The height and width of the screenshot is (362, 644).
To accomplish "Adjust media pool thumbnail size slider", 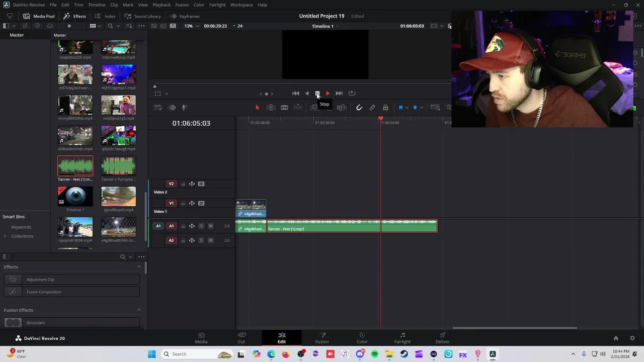I will click(x=70, y=26).
